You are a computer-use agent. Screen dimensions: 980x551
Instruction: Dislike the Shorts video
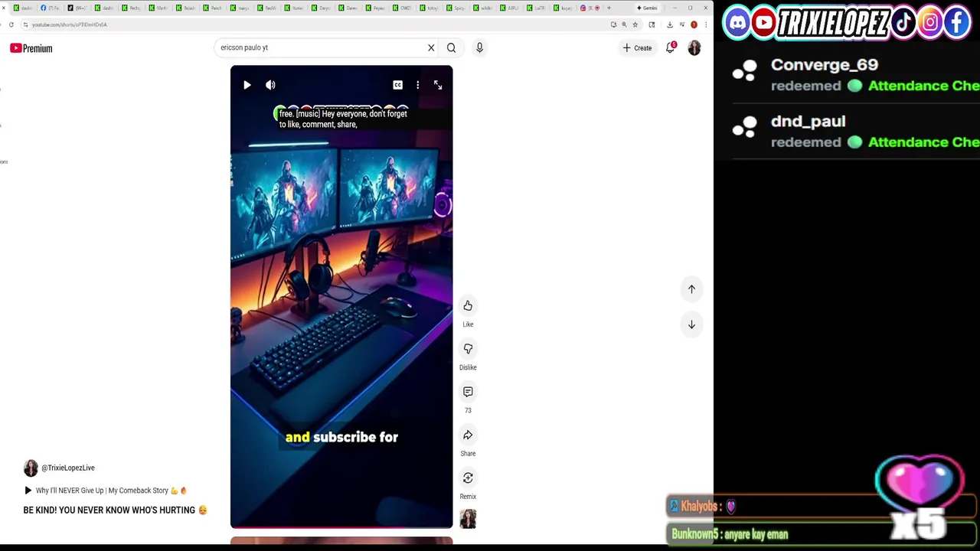point(468,349)
